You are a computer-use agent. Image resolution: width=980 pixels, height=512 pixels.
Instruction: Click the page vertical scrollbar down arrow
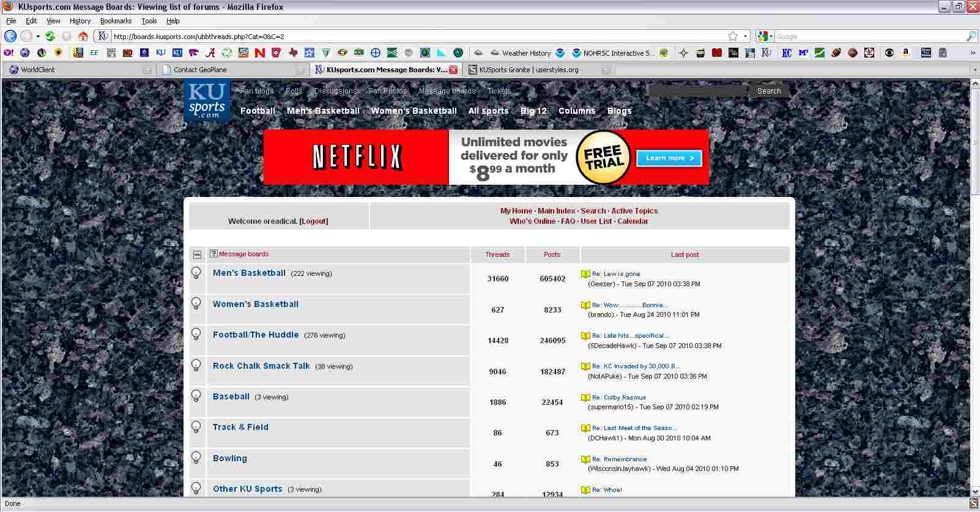coord(975,491)
